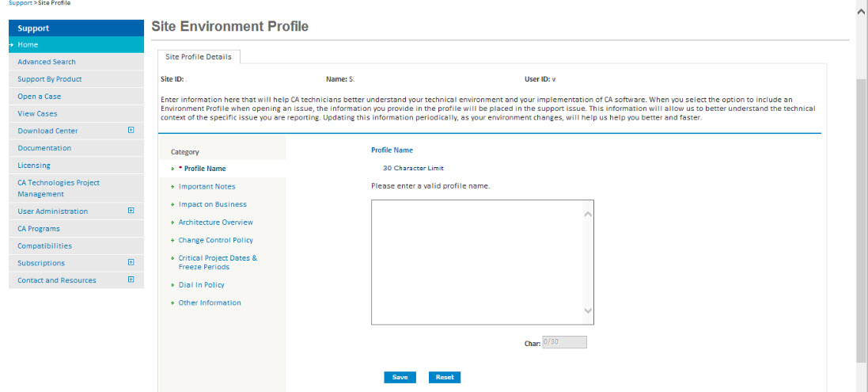The image size is (868, 392).
Task: Expand the Download Center plus icon
Action: pyautogui.click(x=131, y=130)
